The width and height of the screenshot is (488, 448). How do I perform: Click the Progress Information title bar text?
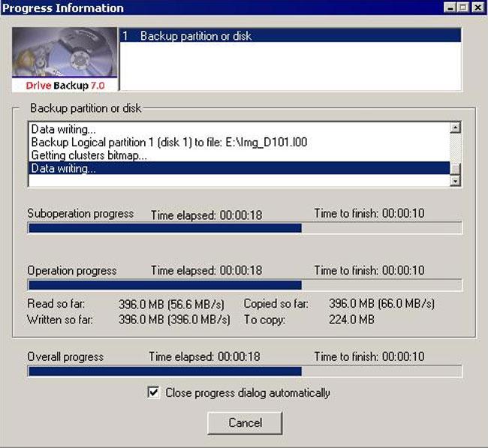[64, 8]
